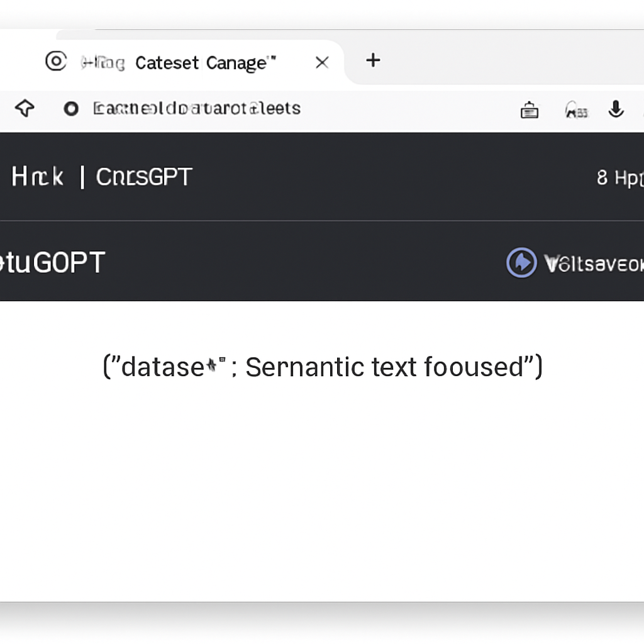Image resolution: width=644 pixels, height=644 pixels.
Task: Click the Semantic text focused line
Action: pos(323,367)
